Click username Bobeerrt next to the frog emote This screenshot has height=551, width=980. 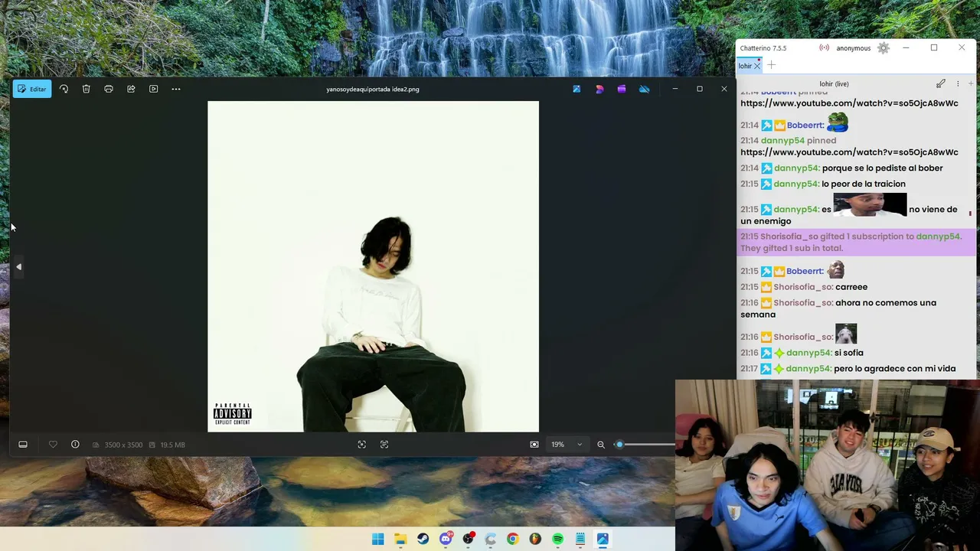(805, 126)
